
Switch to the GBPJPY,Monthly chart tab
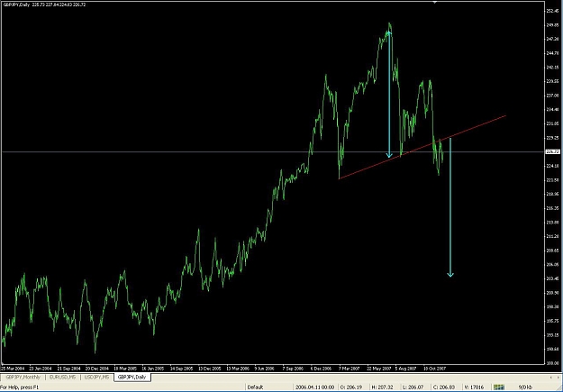(23, 378)
